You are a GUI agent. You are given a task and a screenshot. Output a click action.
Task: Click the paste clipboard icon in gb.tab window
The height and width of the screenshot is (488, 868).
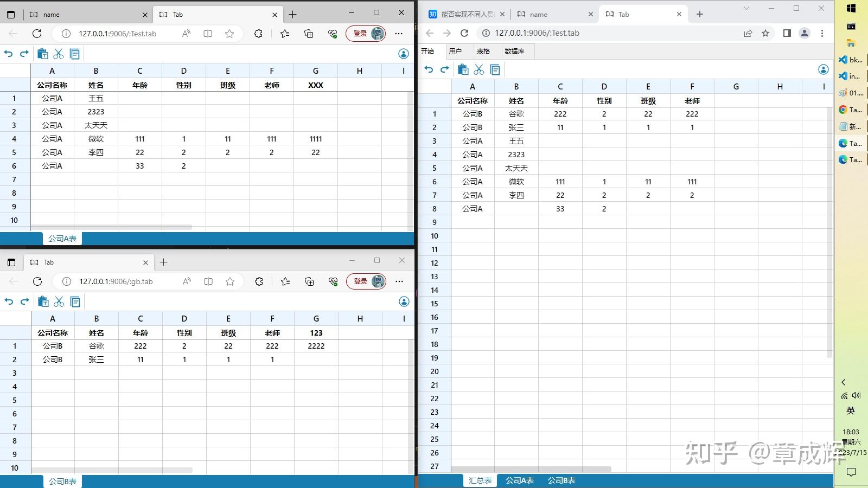click(43, 301)
